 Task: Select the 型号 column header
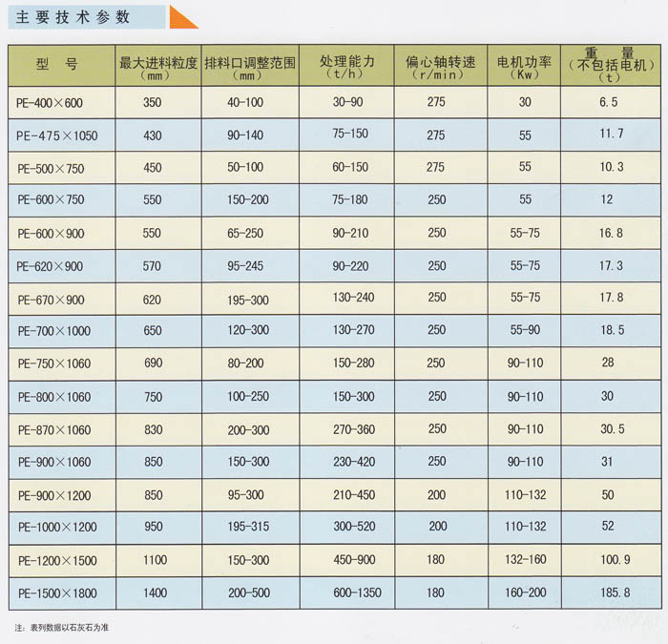coord(57,65)
